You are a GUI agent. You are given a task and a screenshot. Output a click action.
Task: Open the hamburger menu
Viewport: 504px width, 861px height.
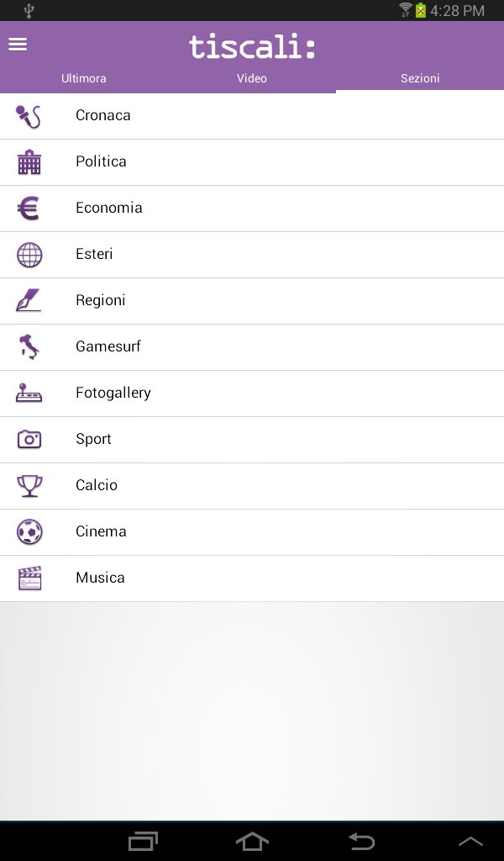[18, 45]
